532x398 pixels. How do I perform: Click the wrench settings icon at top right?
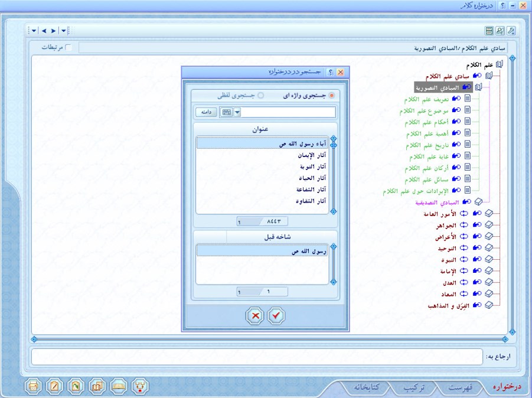pyautogui.click(x=511, y=31)
